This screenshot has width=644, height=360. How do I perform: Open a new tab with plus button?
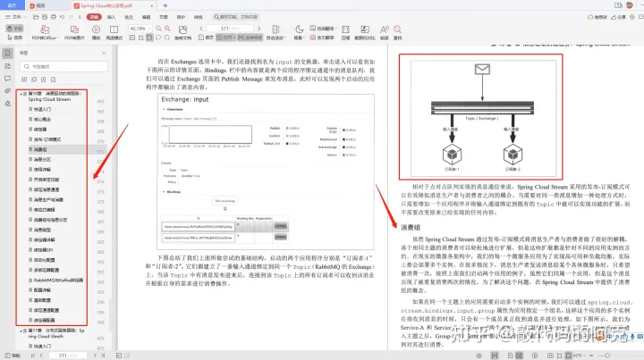(x=165, y=5)
